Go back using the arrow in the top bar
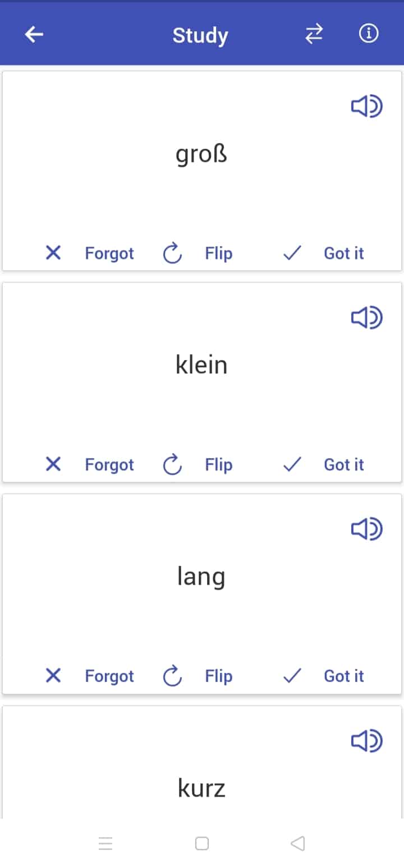This screenshot has width=404, height=868. (34, 34)
